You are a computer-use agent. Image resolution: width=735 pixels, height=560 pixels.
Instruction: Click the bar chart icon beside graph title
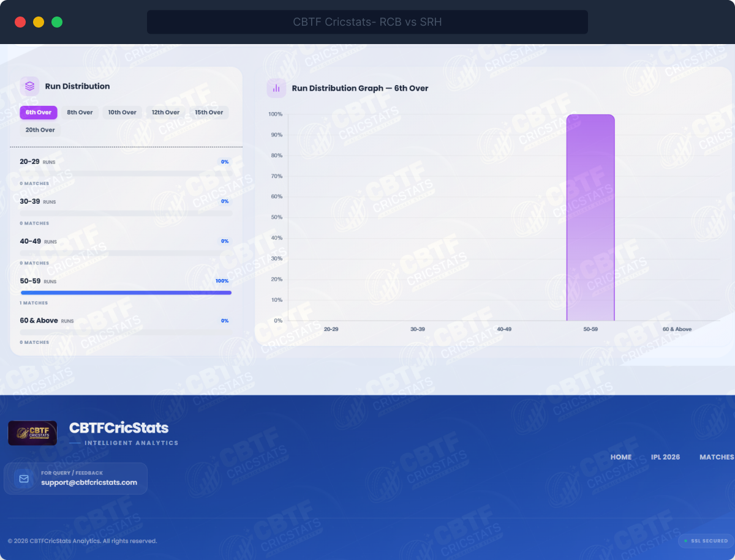(276, 88)
